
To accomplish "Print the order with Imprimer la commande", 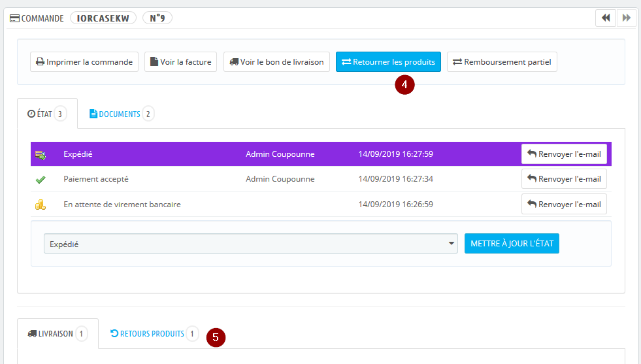I will pyautogui.click(x=84, y=62).
